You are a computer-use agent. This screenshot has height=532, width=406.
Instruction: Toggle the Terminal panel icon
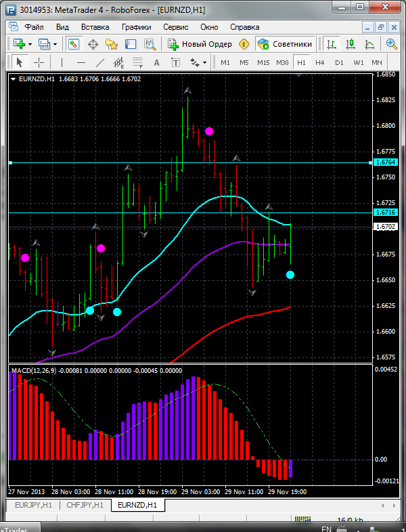click(131, 44)
